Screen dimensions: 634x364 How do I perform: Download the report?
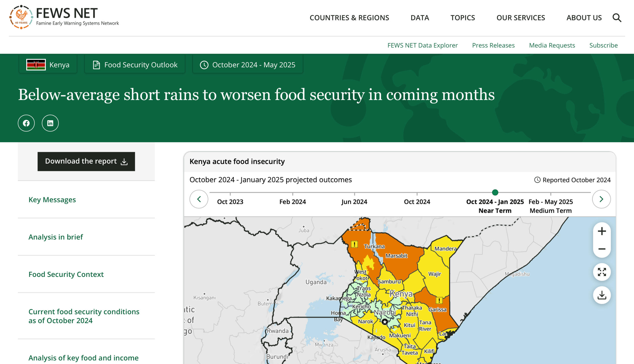click(86, 161)
